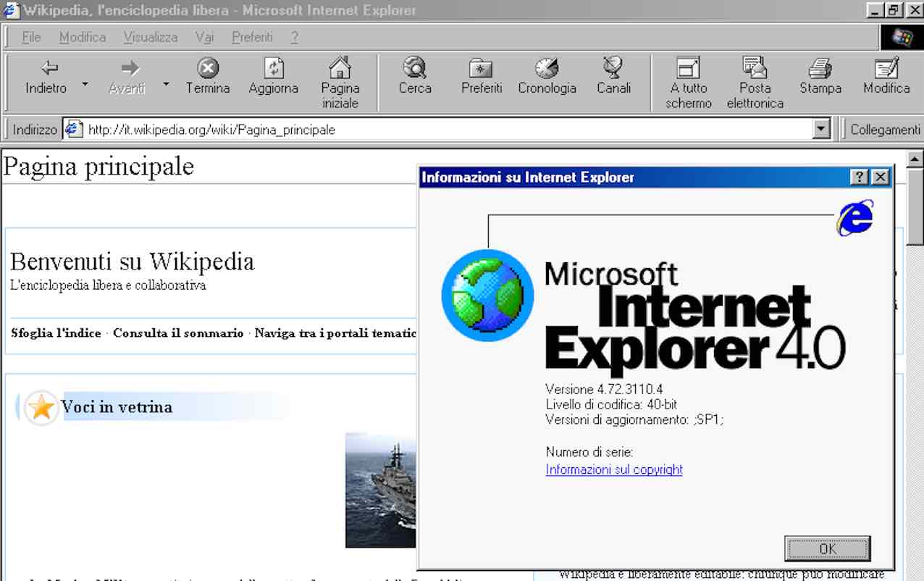The height and width of the screenshot is (581, 924).
Task: Stop loading with the Termina button
Action: pos(208,78)
